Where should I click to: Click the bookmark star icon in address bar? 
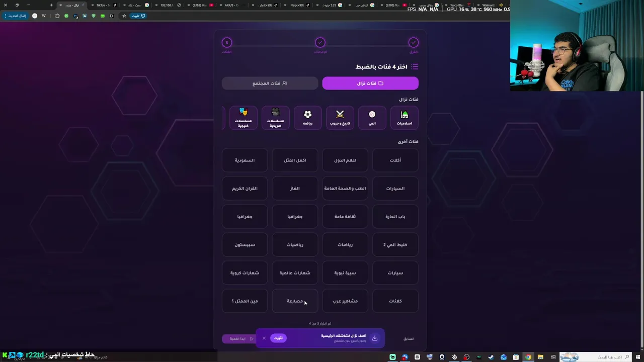pyautogui.click(x=124, y=16)
